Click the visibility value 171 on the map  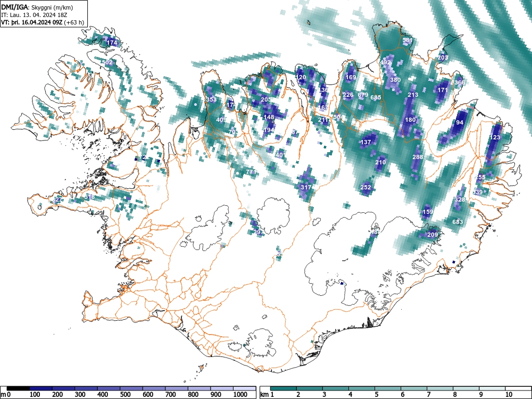[x=443, y=90]
